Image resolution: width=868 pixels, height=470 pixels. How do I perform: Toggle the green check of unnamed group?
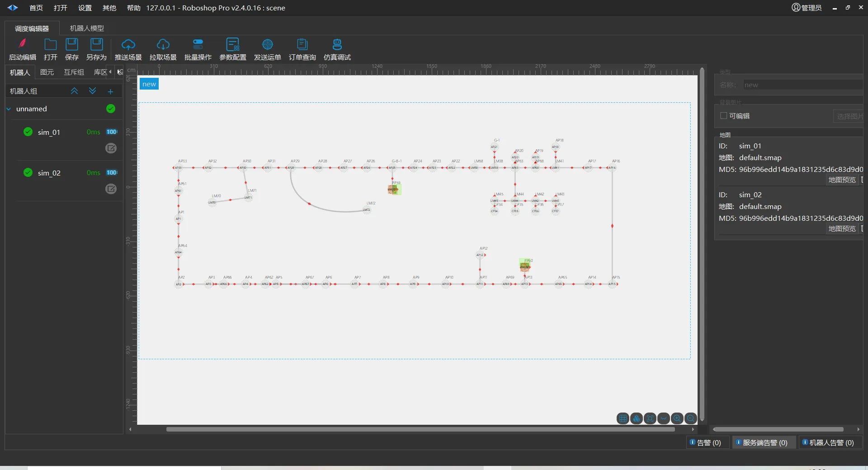[x=111, y=109]
